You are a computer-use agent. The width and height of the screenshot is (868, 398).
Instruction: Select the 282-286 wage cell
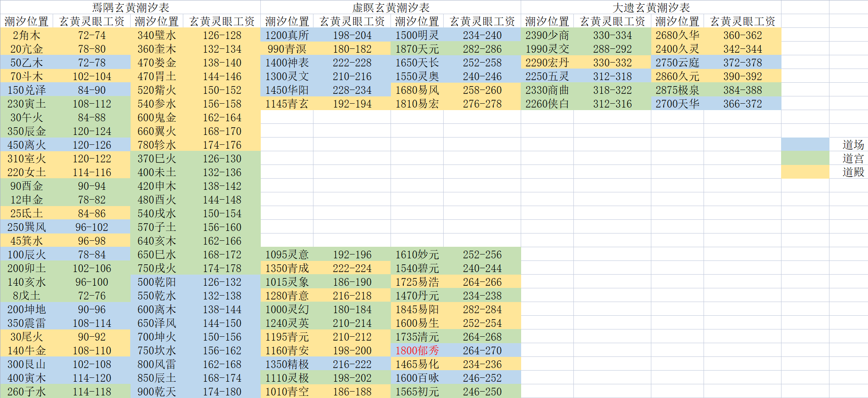click(482, 48)
